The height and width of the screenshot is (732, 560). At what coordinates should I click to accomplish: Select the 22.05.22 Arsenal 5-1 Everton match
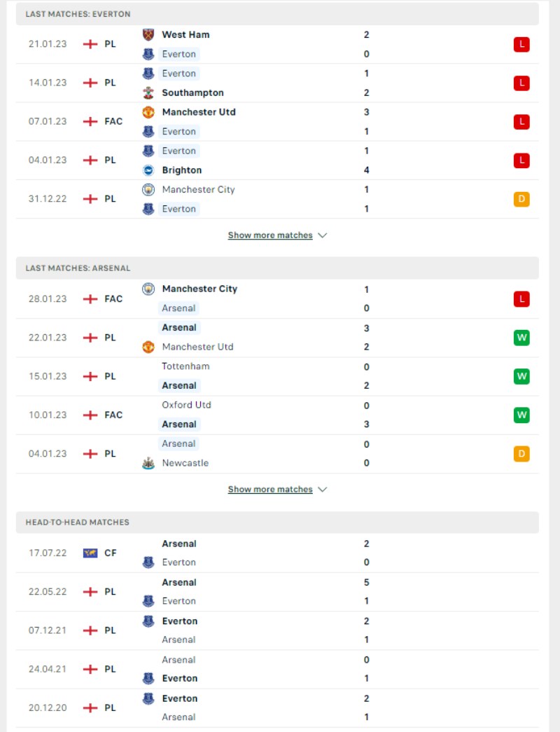[x=277, y=592]
